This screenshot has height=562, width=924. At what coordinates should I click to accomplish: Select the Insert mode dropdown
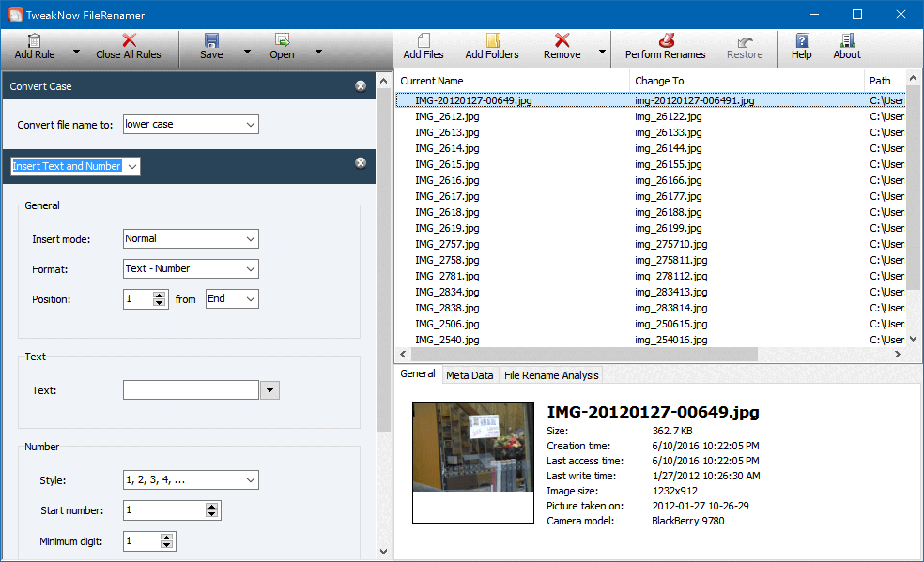(189, 239)
